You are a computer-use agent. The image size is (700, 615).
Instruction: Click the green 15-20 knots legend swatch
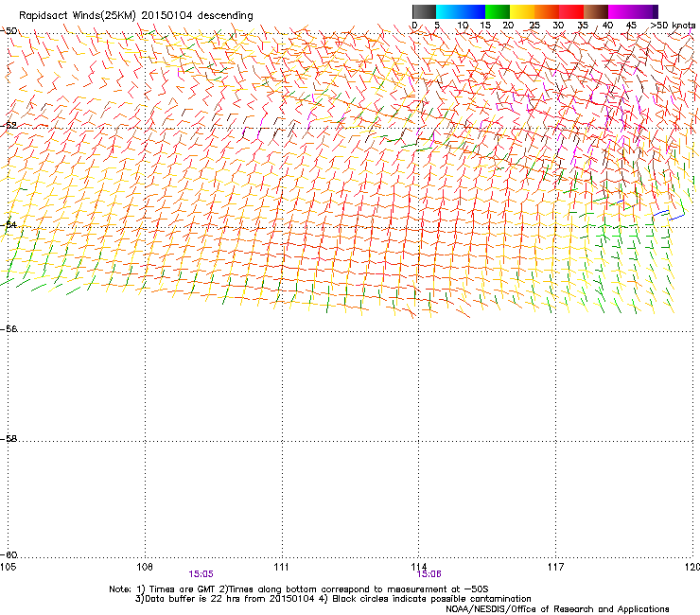(498, 11)
